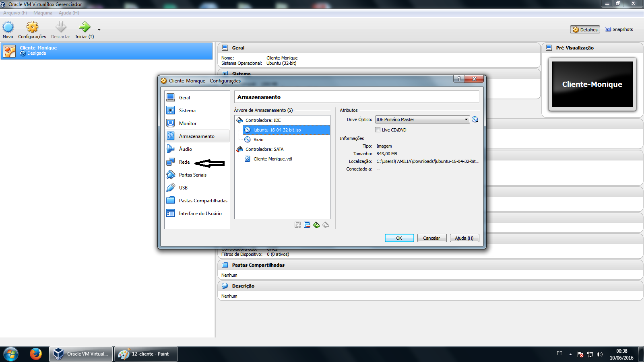This screenshot has height=362, width=644.
Task: Click the Geral section header in details
Action: click(x=379, y=48)
